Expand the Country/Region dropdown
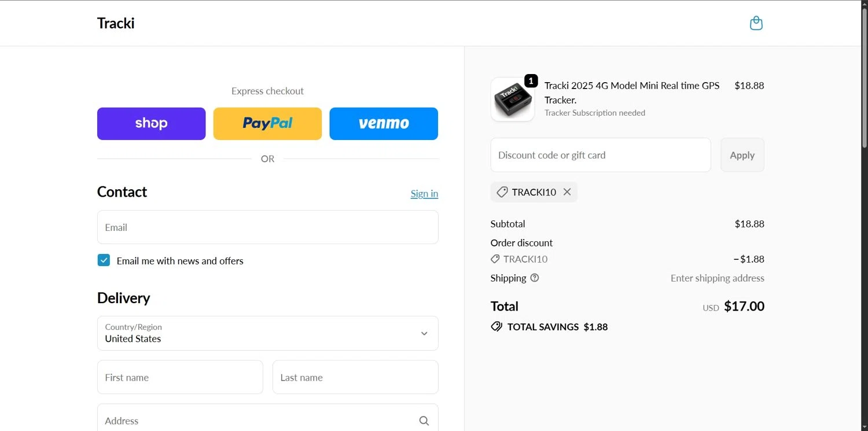The height and width of the screenshot is (431, 868). (268, 333)
